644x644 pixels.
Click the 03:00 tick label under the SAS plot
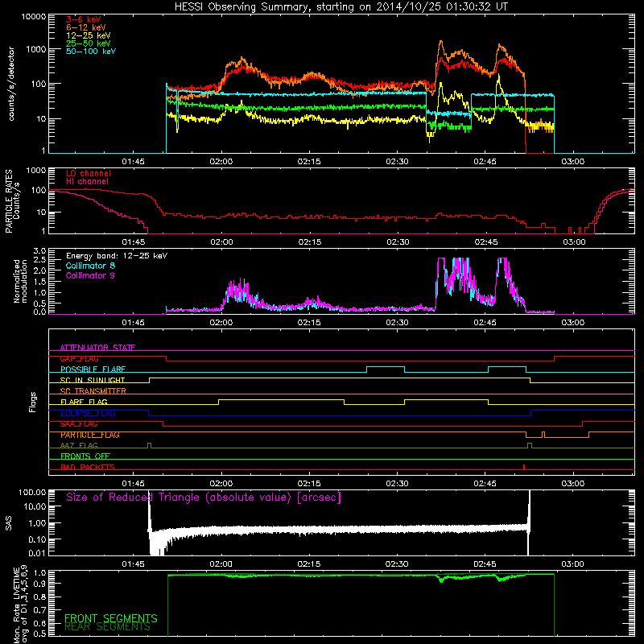[573, 564]
